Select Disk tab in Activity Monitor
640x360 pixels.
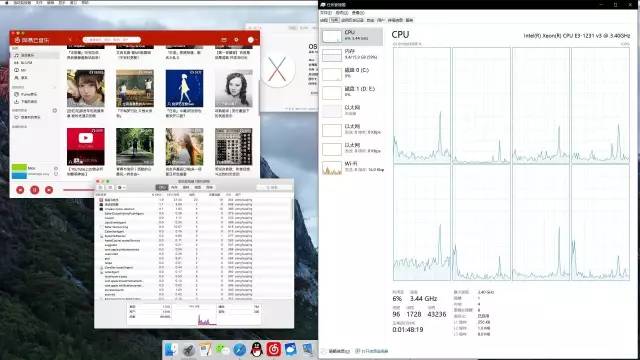pyautogui.click(x=198, y=187)
